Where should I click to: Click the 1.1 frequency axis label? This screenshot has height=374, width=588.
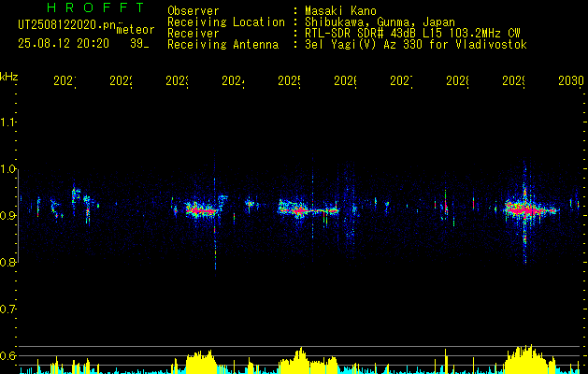[x=7, y=122]
